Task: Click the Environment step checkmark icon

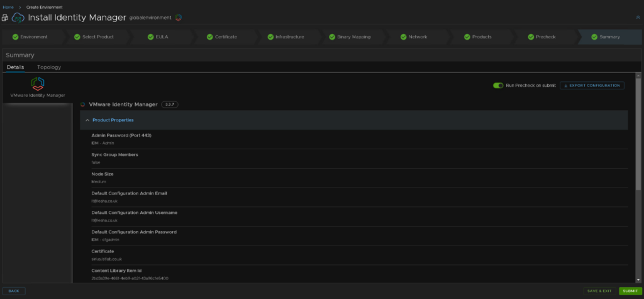Action: [x=16, y=37]
